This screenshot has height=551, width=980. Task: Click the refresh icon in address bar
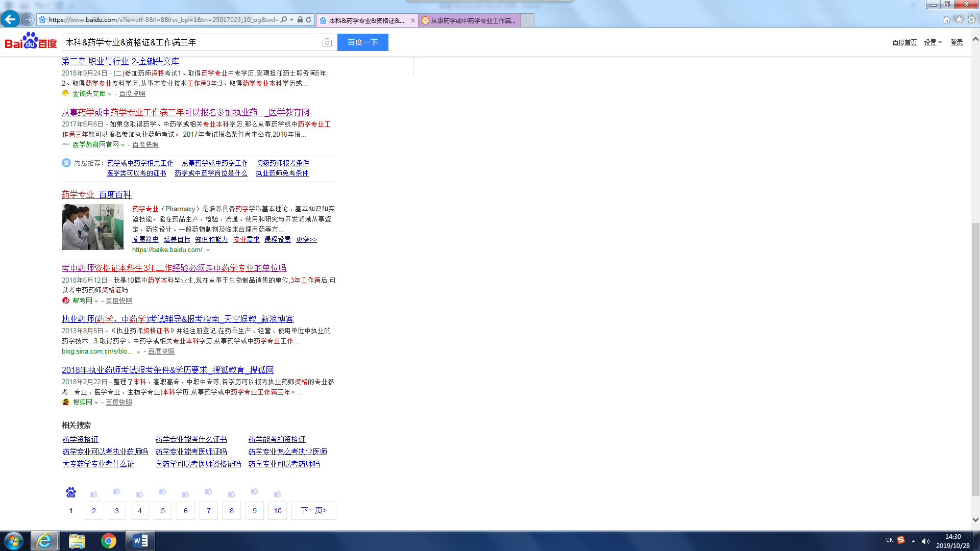coord(308,20)
